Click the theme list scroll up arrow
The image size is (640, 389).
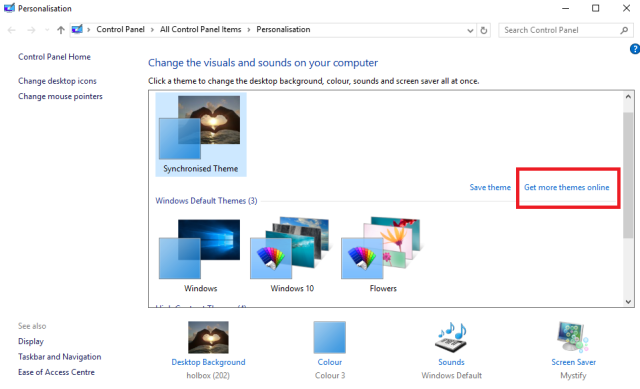click(628, 97)
